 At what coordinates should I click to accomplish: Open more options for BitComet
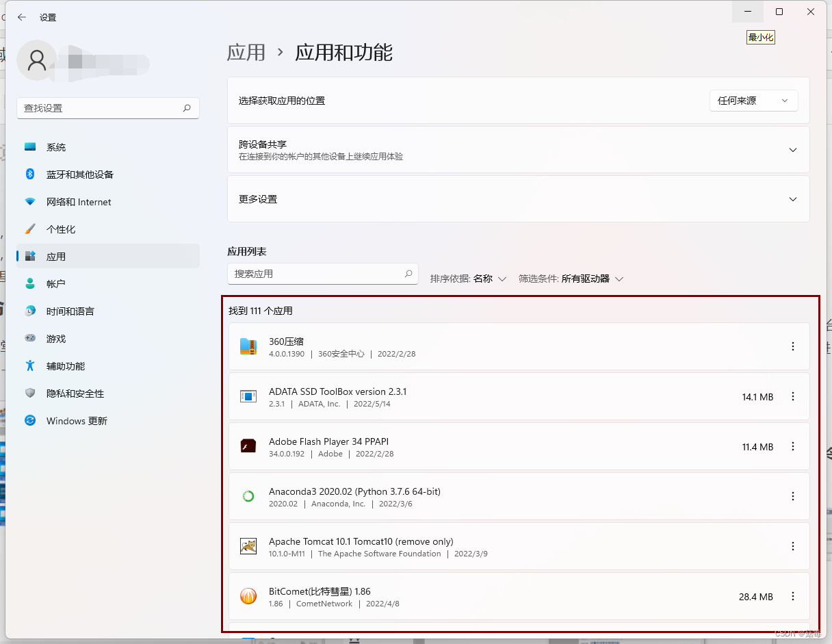(793, 596)
